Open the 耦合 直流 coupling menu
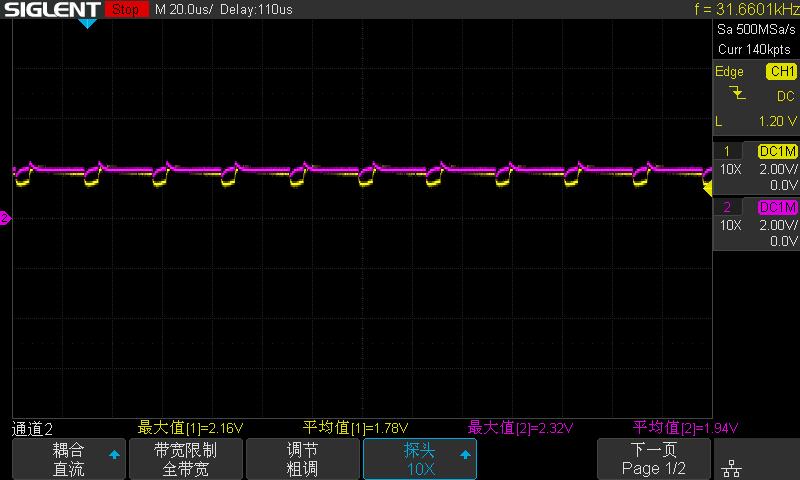The image size is (800, 480). [x=68, y=459]
